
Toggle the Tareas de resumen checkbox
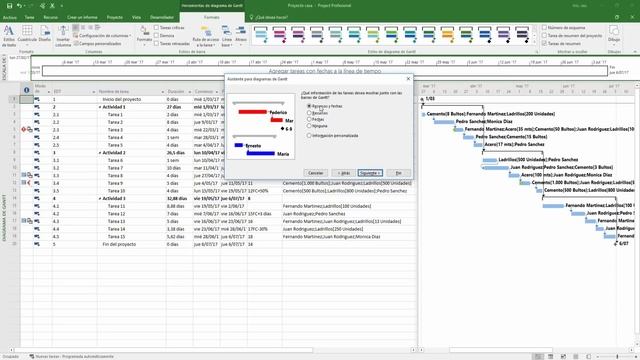[x=544, y=43]
